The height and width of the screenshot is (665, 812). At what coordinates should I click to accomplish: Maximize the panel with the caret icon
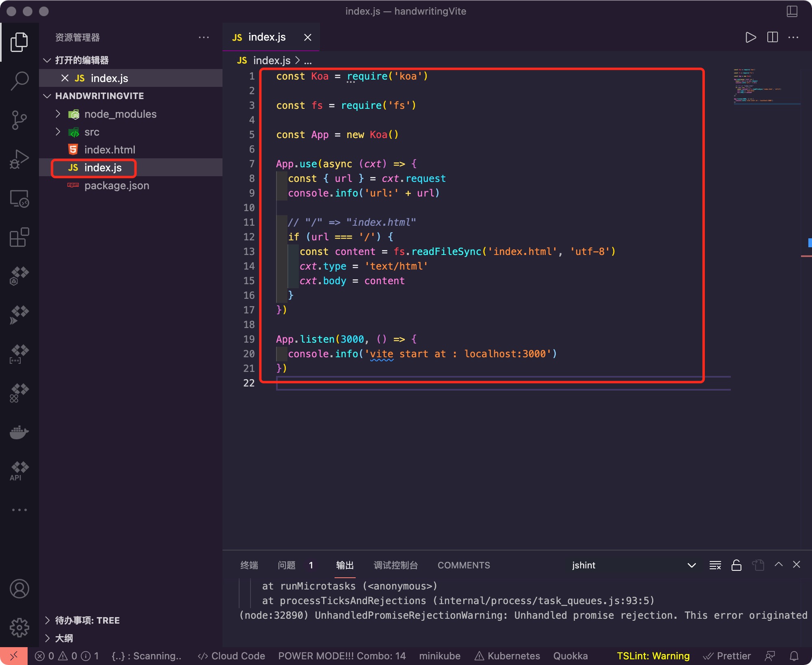tap(779, 564)
